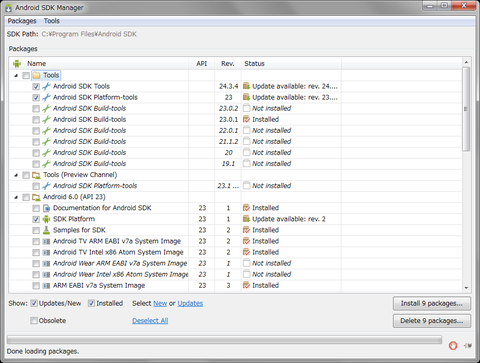Collapse the Tools group
Screen dimensions: 480x363
tap(16, 76)
